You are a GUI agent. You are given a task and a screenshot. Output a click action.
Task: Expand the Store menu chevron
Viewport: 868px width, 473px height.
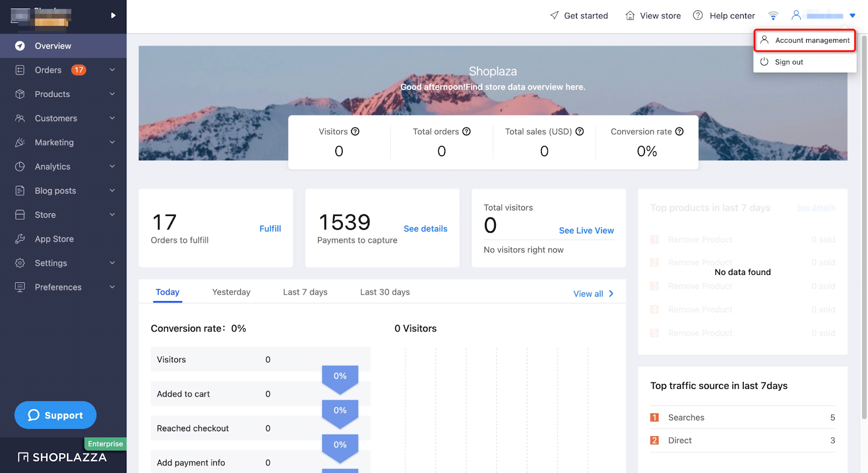click(112, 215)
